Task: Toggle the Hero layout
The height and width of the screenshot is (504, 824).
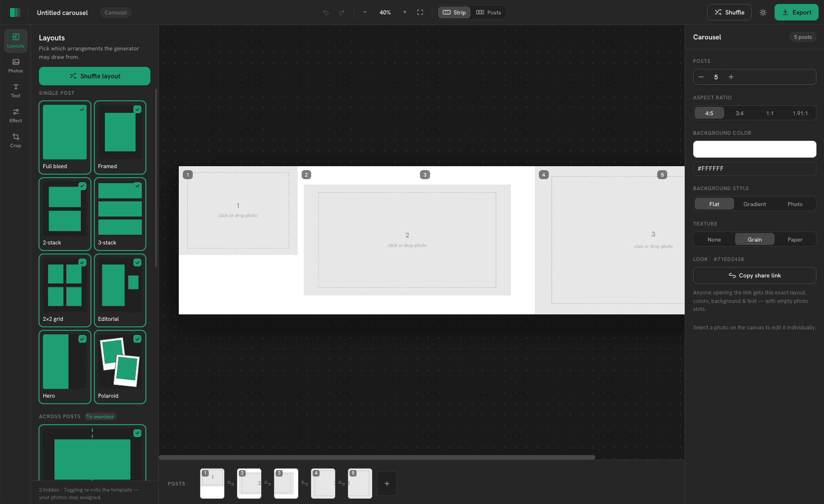Action: point(65,367)
